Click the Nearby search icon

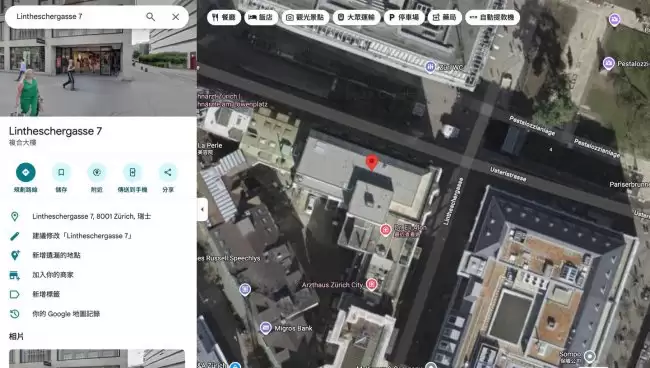[97, 172]
